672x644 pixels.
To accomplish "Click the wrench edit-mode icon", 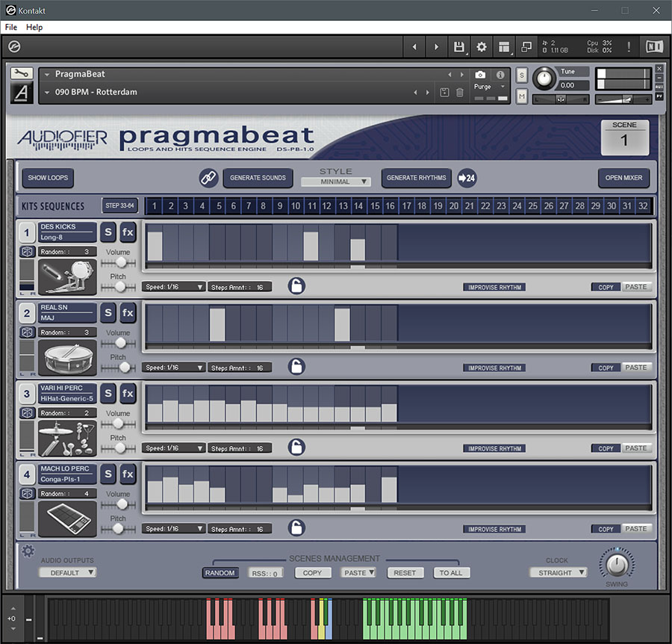I will point(22,73).
